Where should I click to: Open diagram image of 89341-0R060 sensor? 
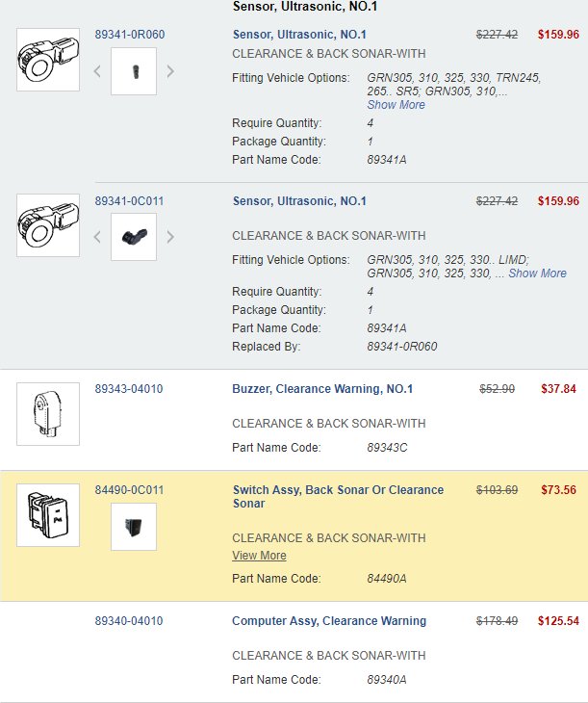pos(48,60)
